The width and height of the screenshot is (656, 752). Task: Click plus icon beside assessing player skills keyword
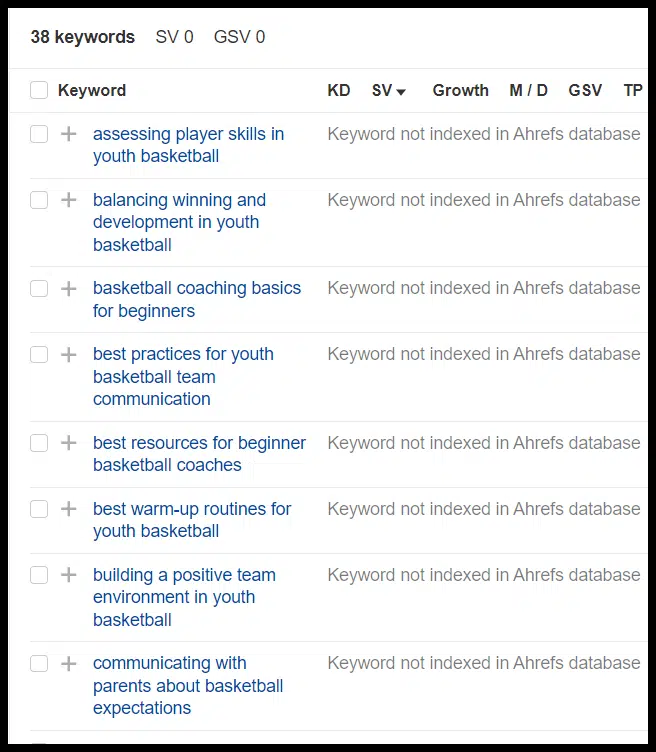pyautogui.click(x=69, y=134)
